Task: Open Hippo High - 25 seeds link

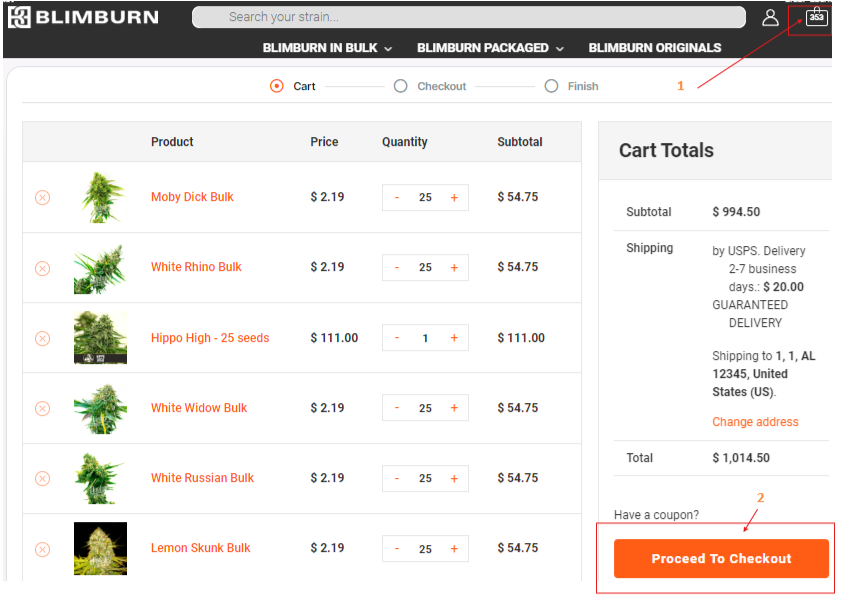Action: 210,338
